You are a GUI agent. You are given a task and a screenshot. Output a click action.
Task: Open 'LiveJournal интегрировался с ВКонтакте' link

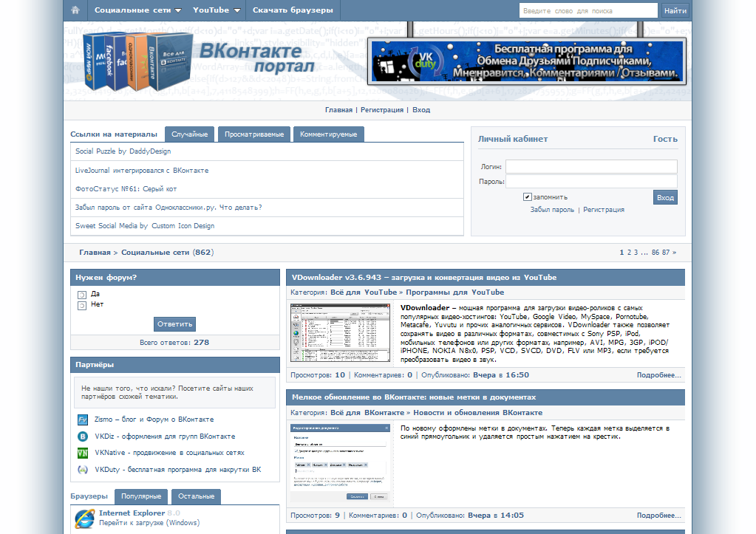tap(142, 171)
